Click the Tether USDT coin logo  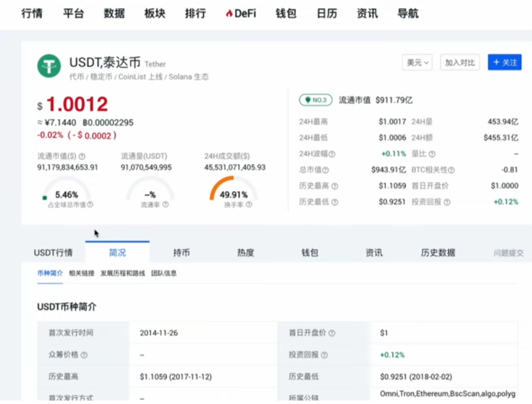coord(49,66)
